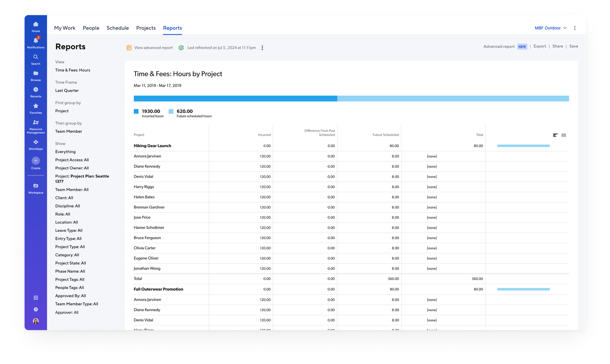610x364 pixels.
Task: Change View setting Time & Fees: Hours
Action: coord(72,70)
